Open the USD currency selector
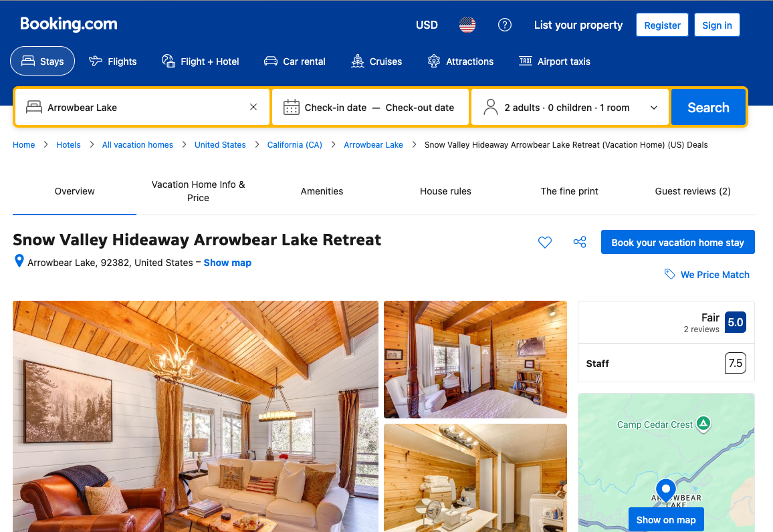Image resolution: width=773 pixels, height=532 pixels. click(x=427, y=25)
